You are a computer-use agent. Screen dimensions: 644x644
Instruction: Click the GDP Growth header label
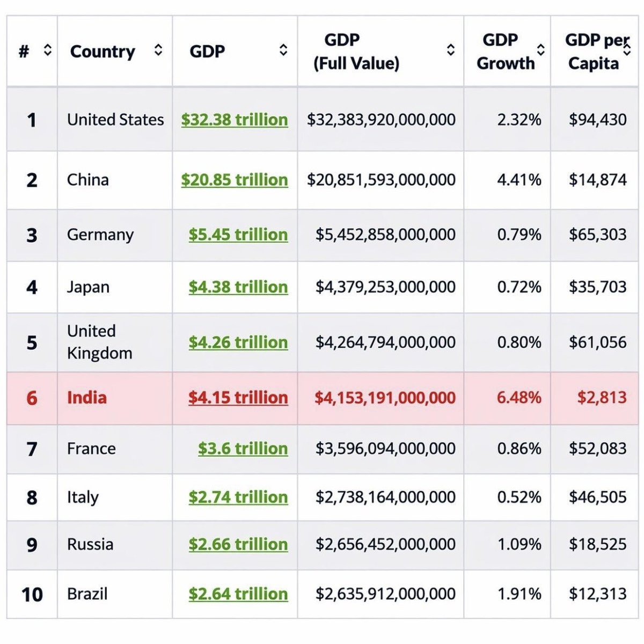click(x=505, y=52)
